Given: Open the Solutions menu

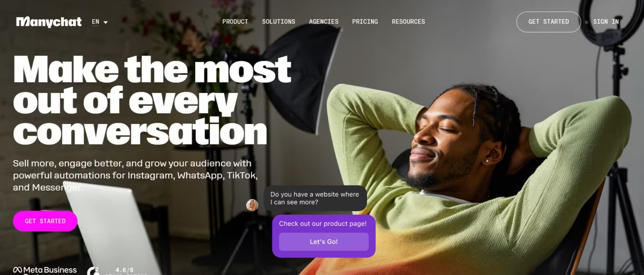Looking at the screenshot, I should 279,22.
